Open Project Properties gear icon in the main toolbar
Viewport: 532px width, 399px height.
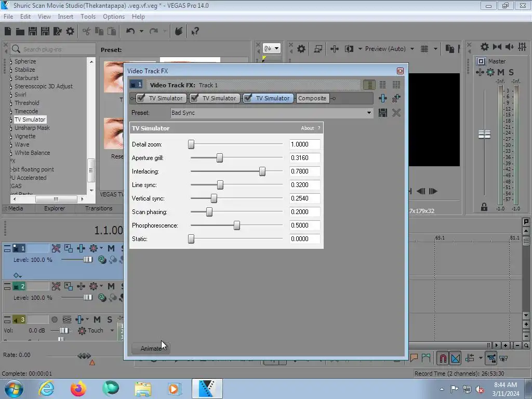tap(70, 32)
